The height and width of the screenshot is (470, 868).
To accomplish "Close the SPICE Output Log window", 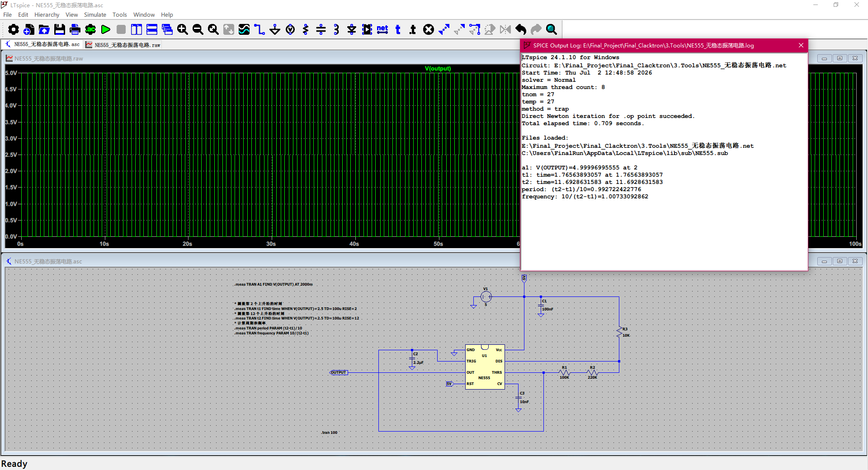I will [x=801, y=45].
